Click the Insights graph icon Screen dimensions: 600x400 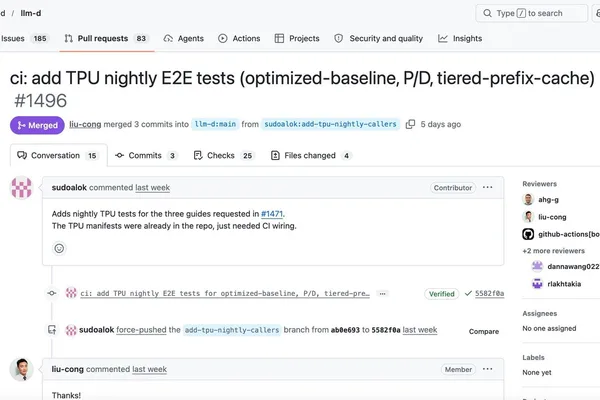(443, 38)
